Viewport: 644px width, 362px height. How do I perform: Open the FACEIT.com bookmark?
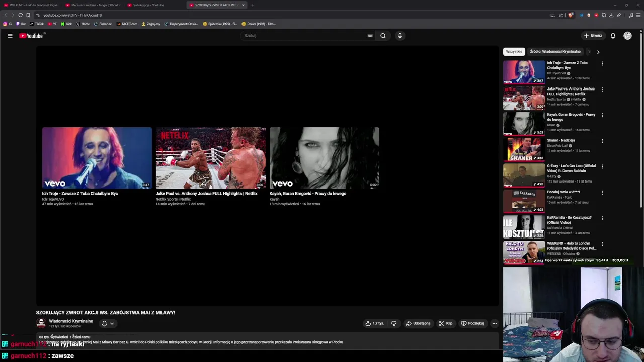[x=127, y=24]
